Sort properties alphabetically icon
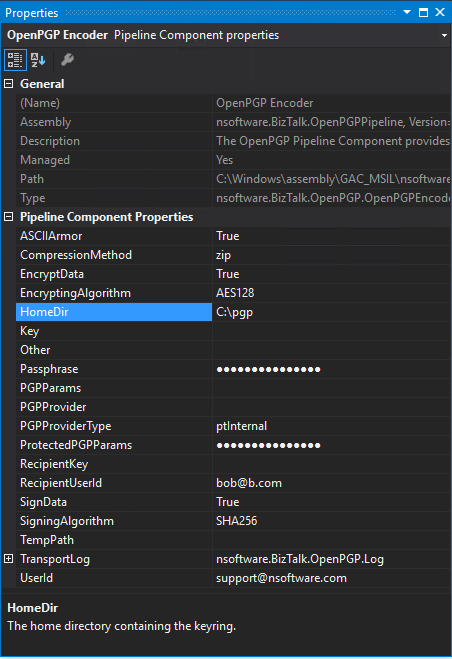 pos(38,60)
